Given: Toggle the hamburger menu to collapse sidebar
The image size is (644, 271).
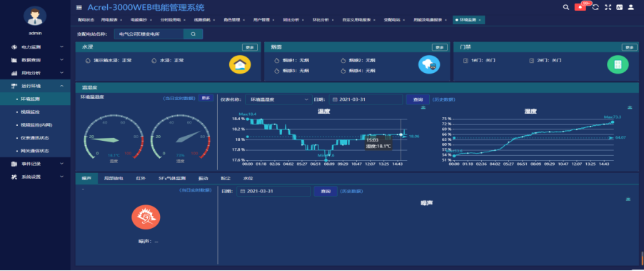Looking at the screenshot, I should pos(79,7).
